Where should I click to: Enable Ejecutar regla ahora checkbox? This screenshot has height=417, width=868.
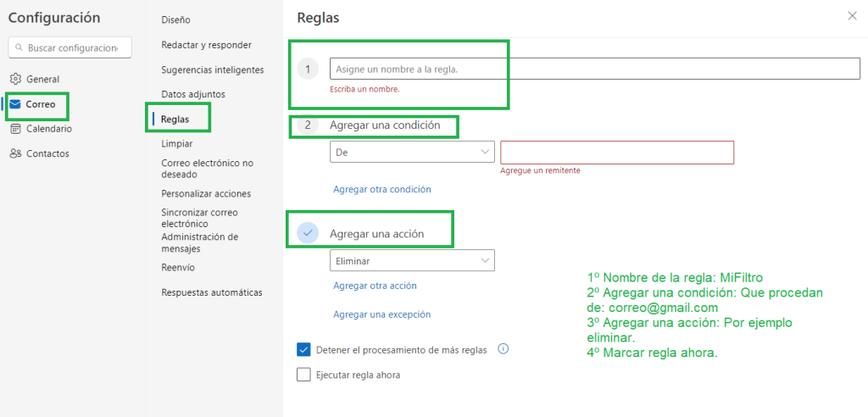click(x=304, y=375)
